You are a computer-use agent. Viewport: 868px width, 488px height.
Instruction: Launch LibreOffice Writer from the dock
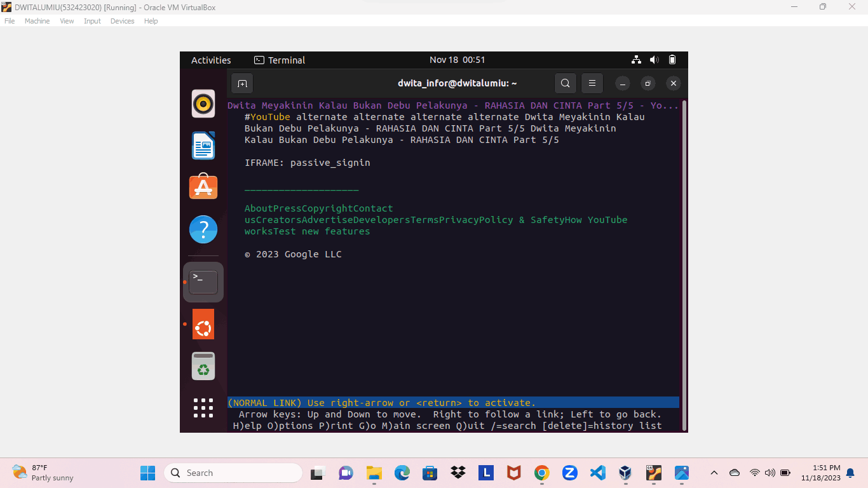203,146
